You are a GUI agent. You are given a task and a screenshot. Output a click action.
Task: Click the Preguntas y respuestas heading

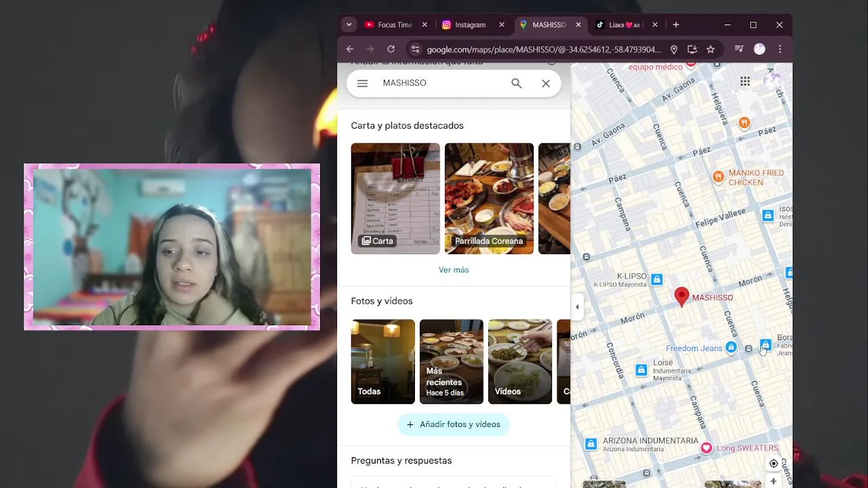point(401,461)
